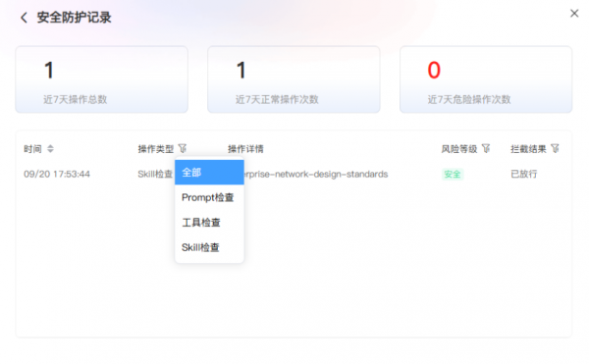Select 全部 in the filter dropdown
The height and width of the screenshot is (364, 589).
pyautogui.click(x=209, y=173)
